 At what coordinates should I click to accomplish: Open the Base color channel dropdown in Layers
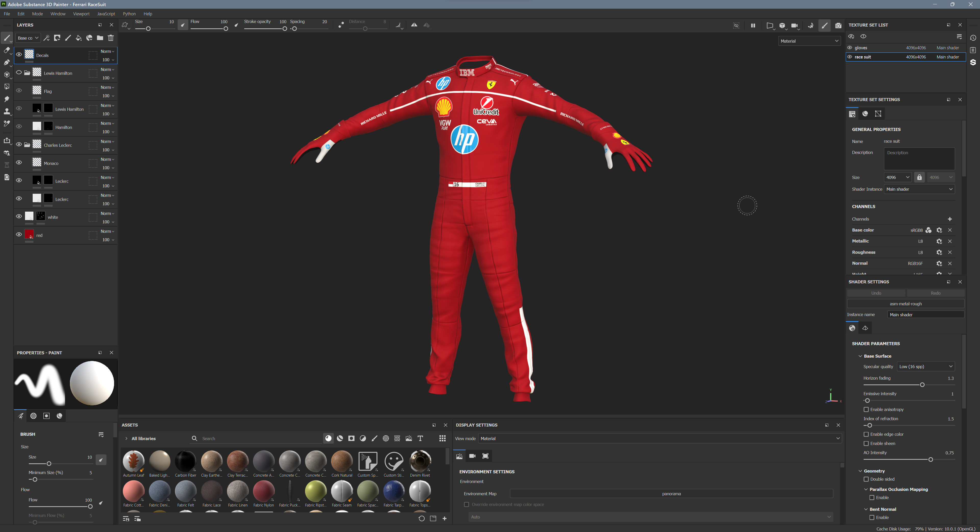tap(28, 38)
